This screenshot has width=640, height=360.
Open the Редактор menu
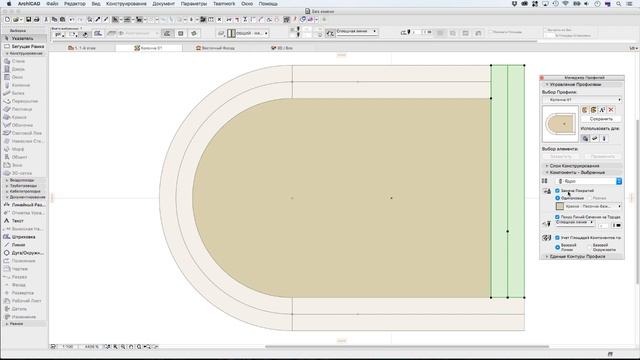point(75,4)
